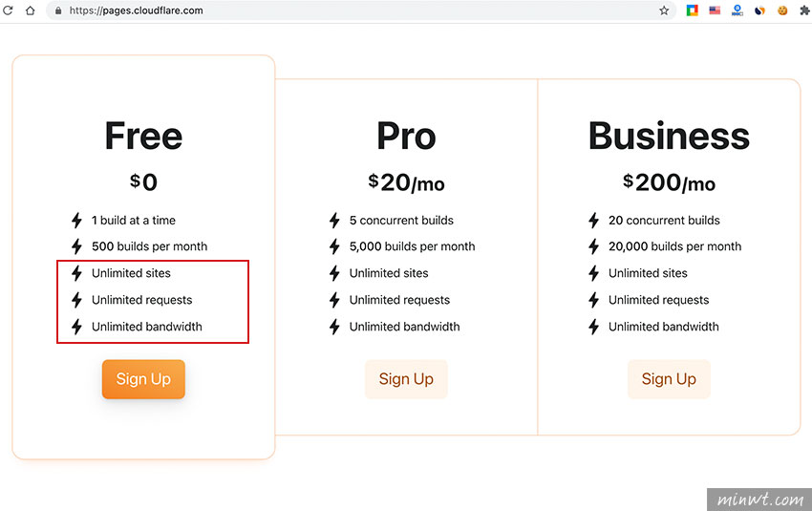Viewport: 812px width, 511px height.
Task: Click the $200/mo Business price
Action: (669, 182)
